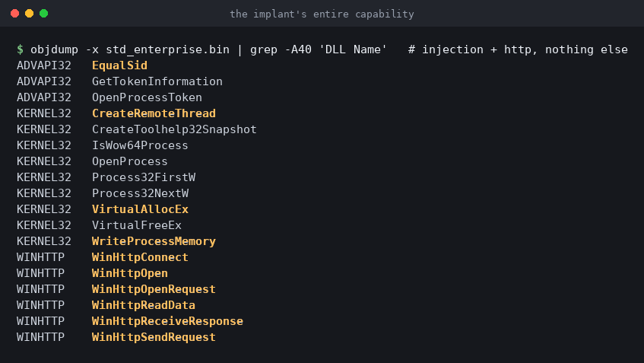644x363 pixels.
Task: Click Process32FirstW import name
Action: tap(144, 177)
